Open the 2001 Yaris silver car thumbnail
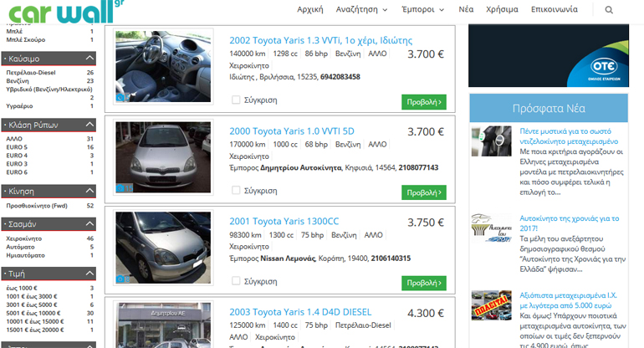This screenshot has width=644, height=348. [163, 248]
